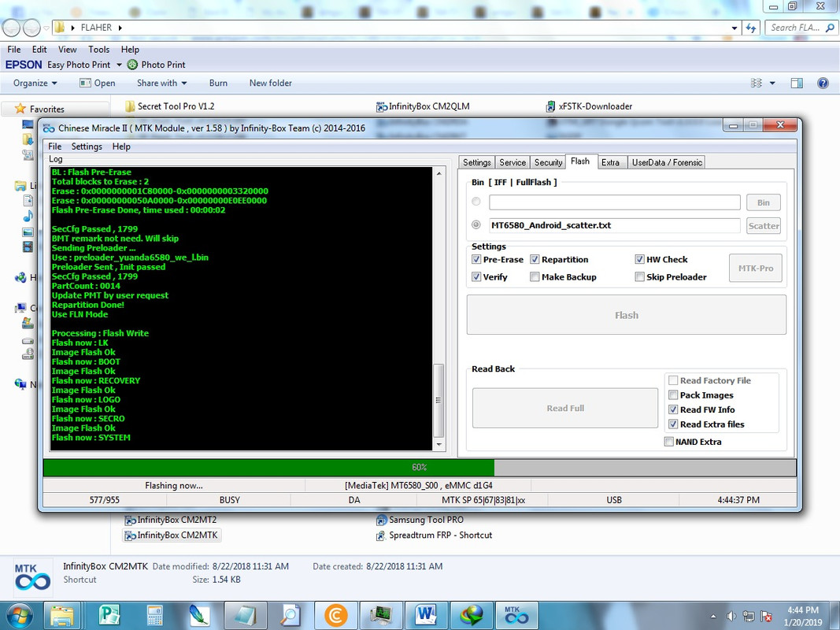Expand the FLAHER breadcrumb arrow
Viewport: 840px width, 630px height.
[120, 28]
